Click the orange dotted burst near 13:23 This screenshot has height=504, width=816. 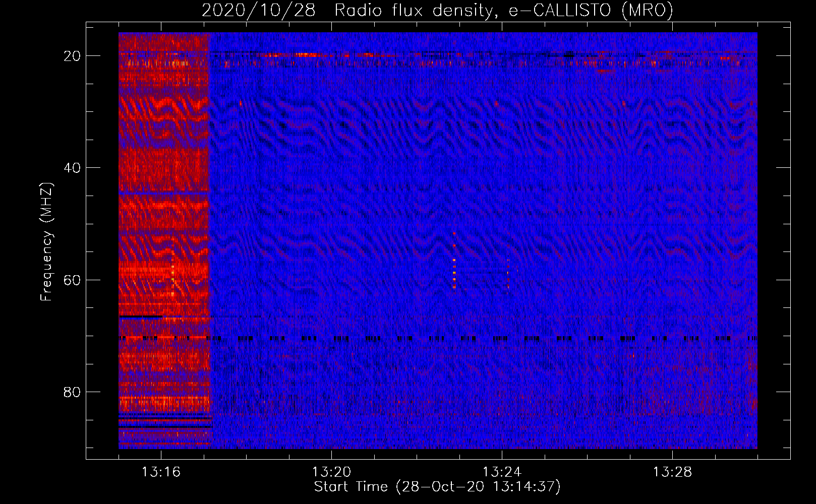[454, 261]
